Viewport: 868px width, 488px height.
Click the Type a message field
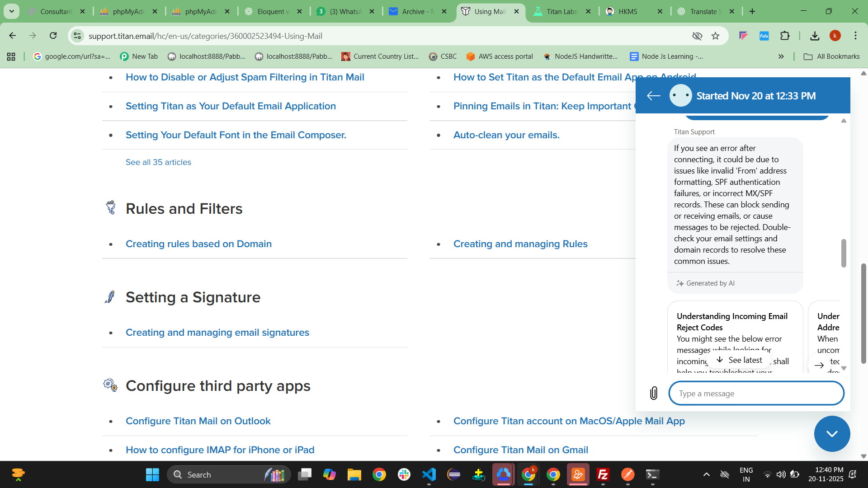756,393
